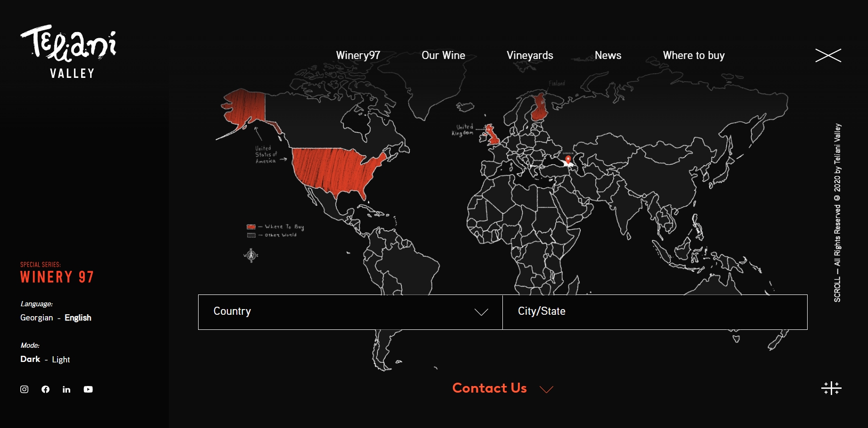Expand the Contact Us section
This screenshot has width=868, height=428.
coord(502,388)
